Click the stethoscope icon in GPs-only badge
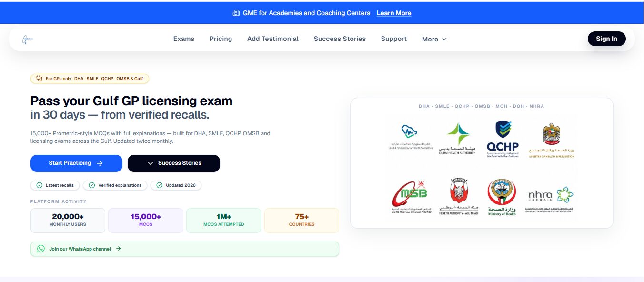This screenshot has height=282, width=644. click(x=40, y=79)
